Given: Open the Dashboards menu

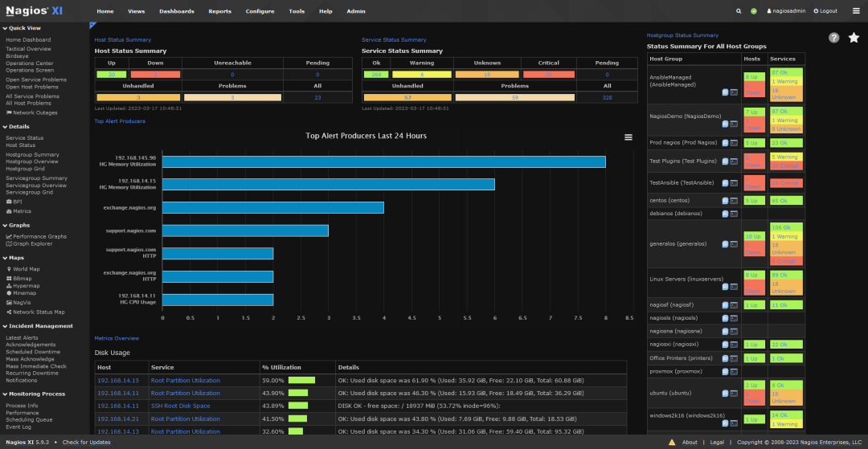Looking at the screenshot, I should point(177,11).
